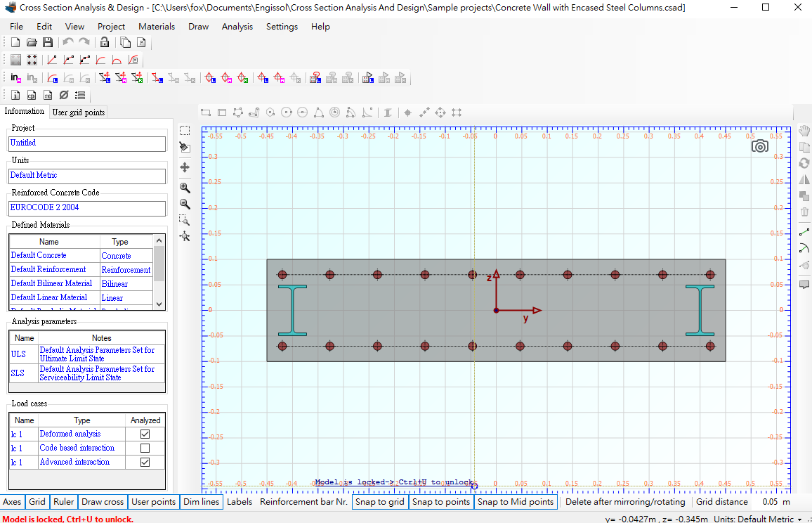812x523 pixels.
Task: Select the Information tab
Action: click(x=25, y=111)
